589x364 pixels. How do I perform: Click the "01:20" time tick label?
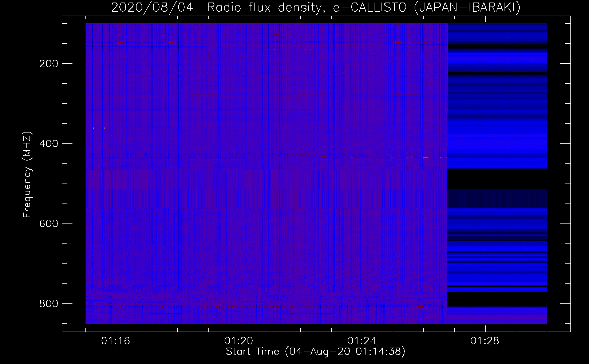tap(239, 341)
